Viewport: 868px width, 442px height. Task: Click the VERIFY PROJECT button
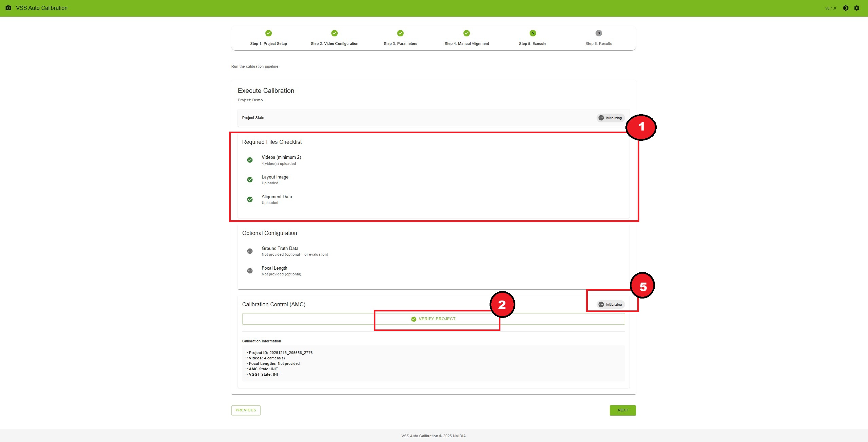pyautogui.click(x=437, y=319)
